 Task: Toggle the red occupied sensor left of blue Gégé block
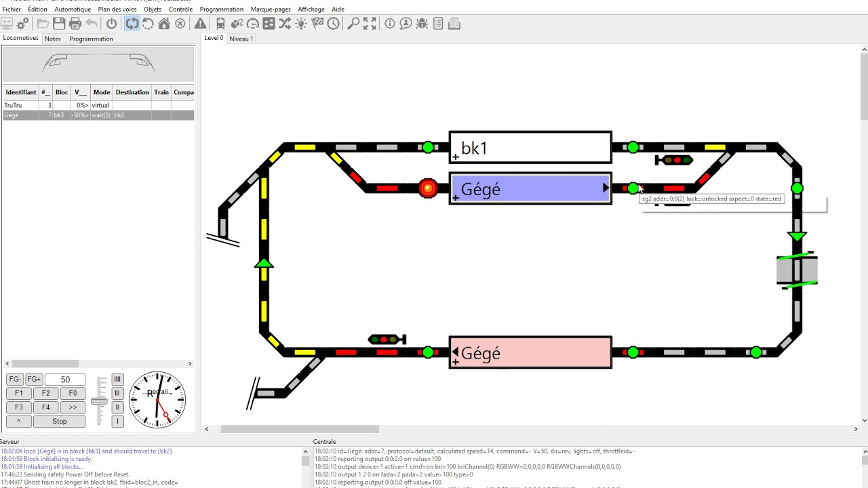428,188
